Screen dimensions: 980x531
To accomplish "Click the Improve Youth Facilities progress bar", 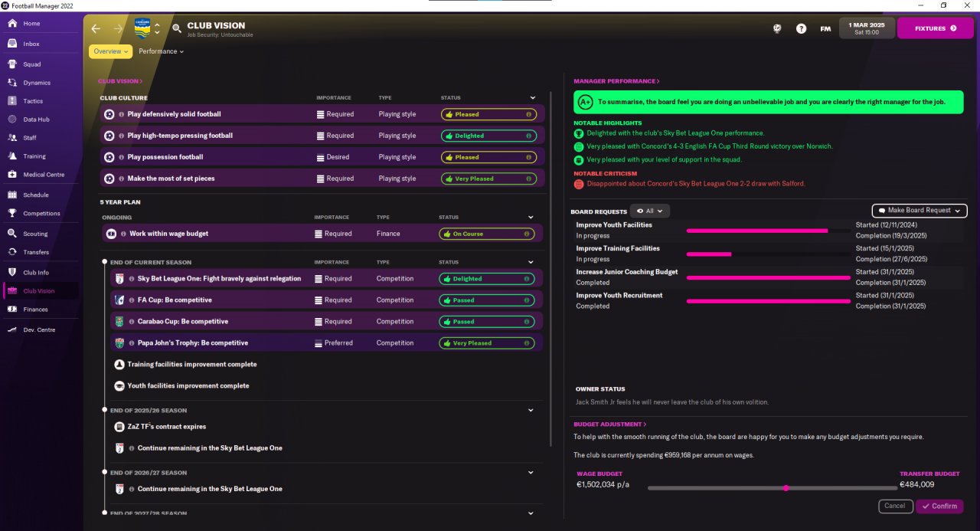I will pyautogui.click(x=769, y=231).
